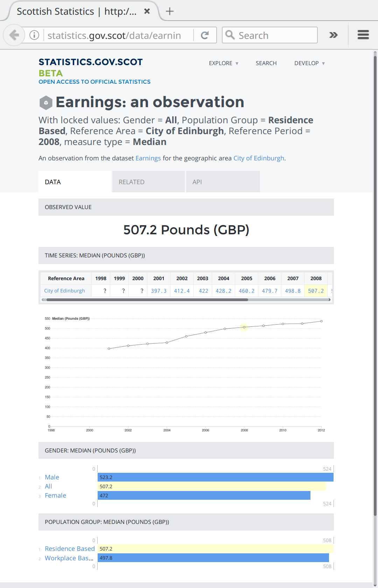Click the Workplace Based 497.8 bar
378x588 pixels.
(x=213, y=558)
